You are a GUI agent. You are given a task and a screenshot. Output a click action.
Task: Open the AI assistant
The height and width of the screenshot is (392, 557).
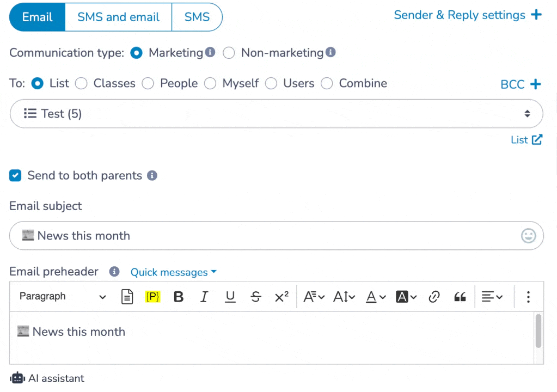(x=47, y=378)
